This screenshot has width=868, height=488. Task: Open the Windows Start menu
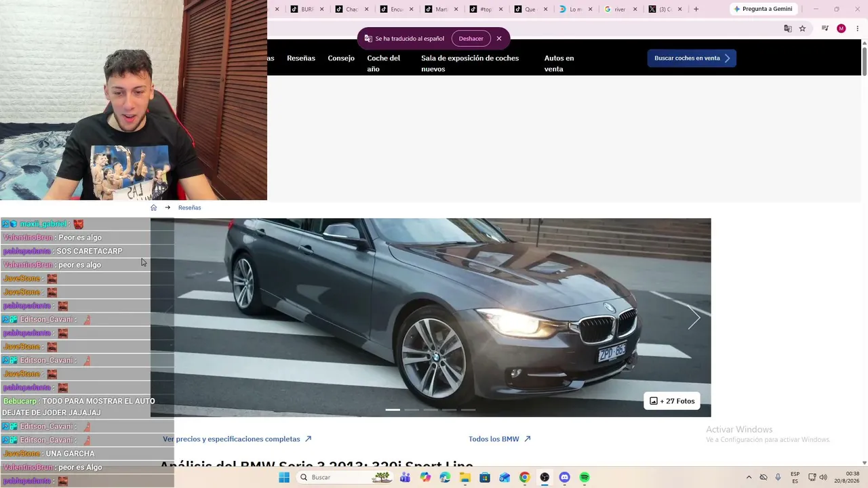284,477
